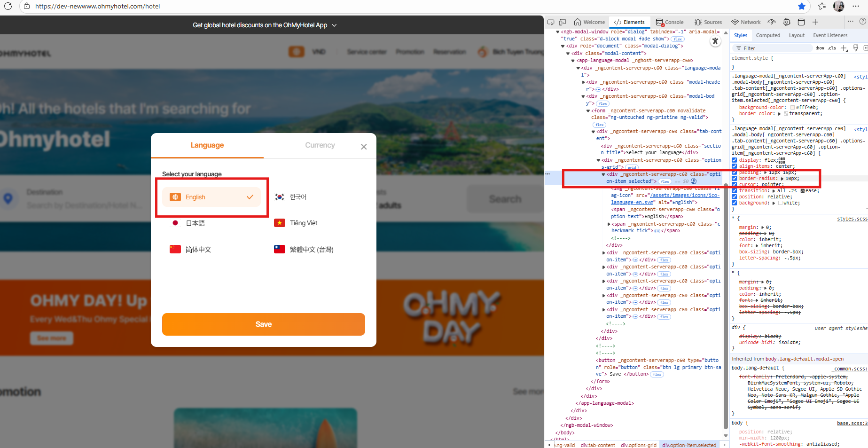Image resolution: width=868 pixels, height=448 pixels.
Task: Open the Network tab in DevTools
Action: (746, 22)
